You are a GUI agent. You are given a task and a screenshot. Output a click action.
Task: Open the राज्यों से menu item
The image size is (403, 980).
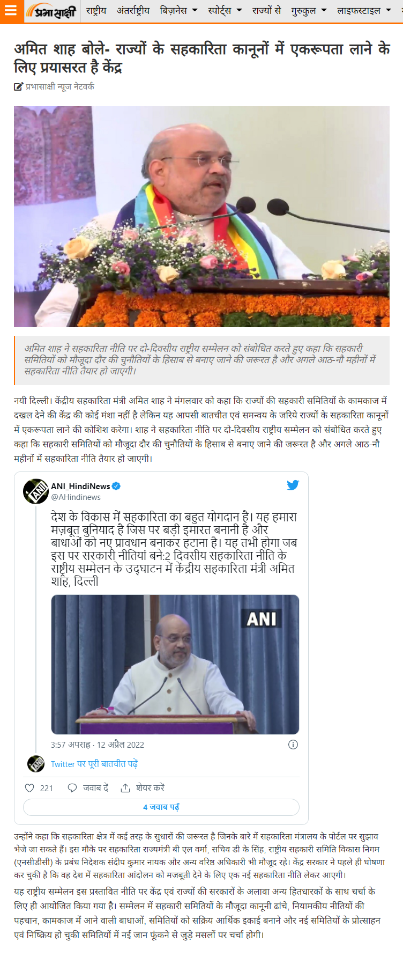(266, 10)
